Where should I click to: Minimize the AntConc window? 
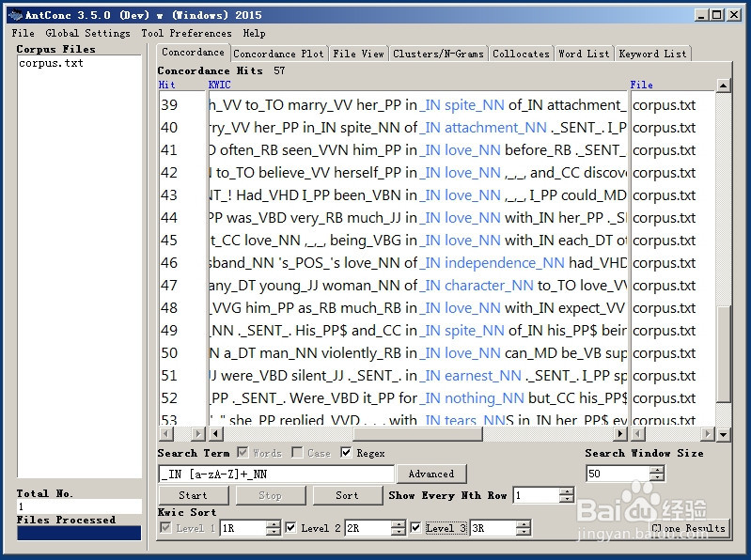pos(702,15)
